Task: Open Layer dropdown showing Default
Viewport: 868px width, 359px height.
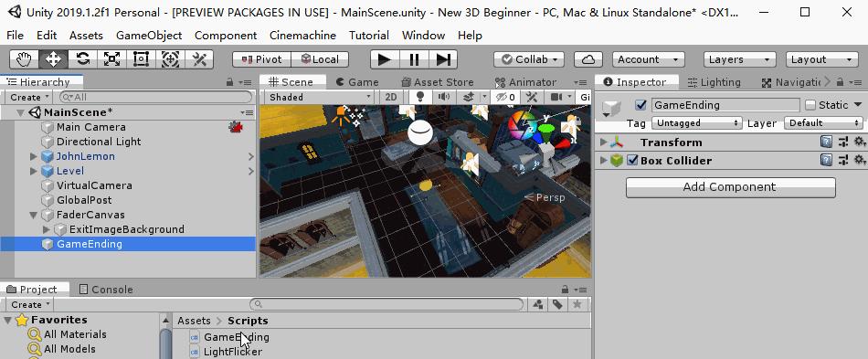Action: [x=824, y=122]
